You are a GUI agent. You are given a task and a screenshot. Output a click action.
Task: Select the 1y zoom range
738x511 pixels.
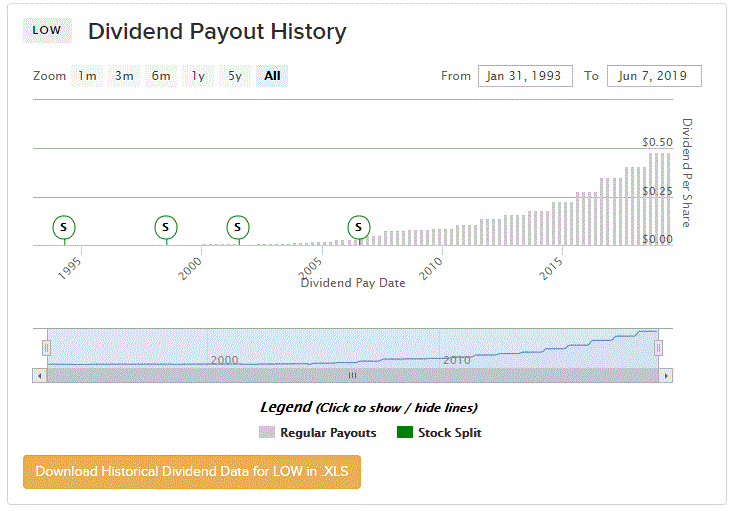click(198, 76)
